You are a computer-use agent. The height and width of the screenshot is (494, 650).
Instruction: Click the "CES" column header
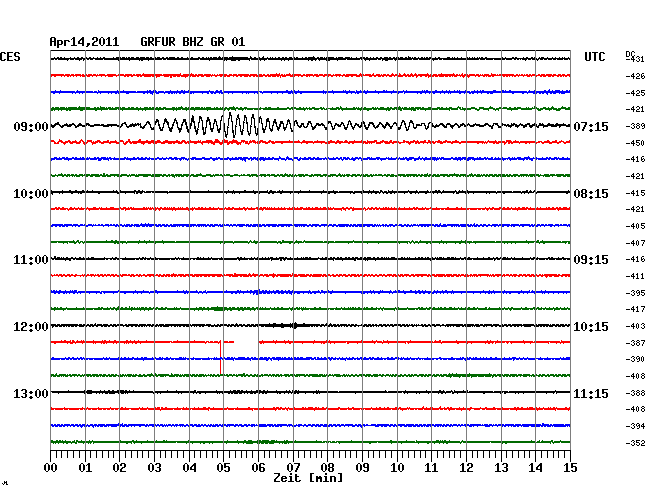(10, 57)
